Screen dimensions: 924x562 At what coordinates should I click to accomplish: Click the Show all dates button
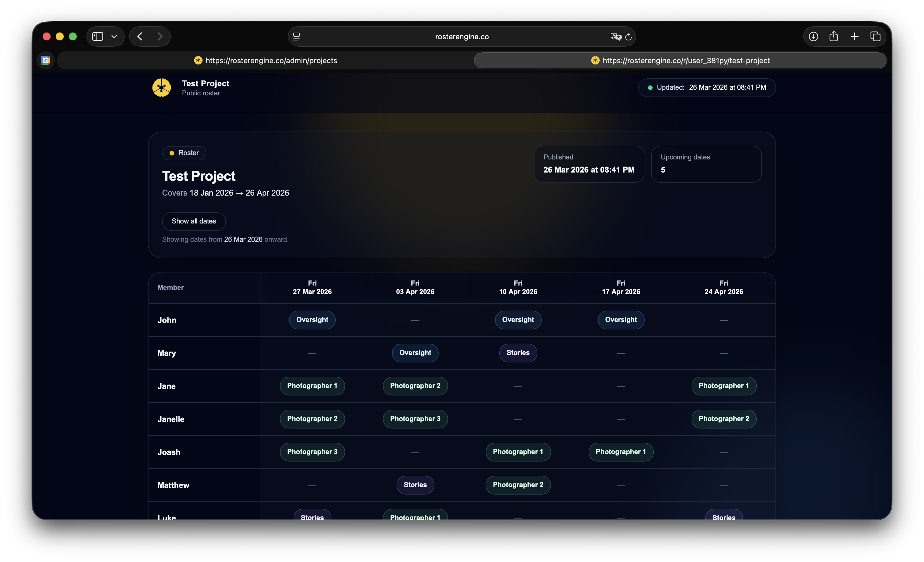click(193, 221)
